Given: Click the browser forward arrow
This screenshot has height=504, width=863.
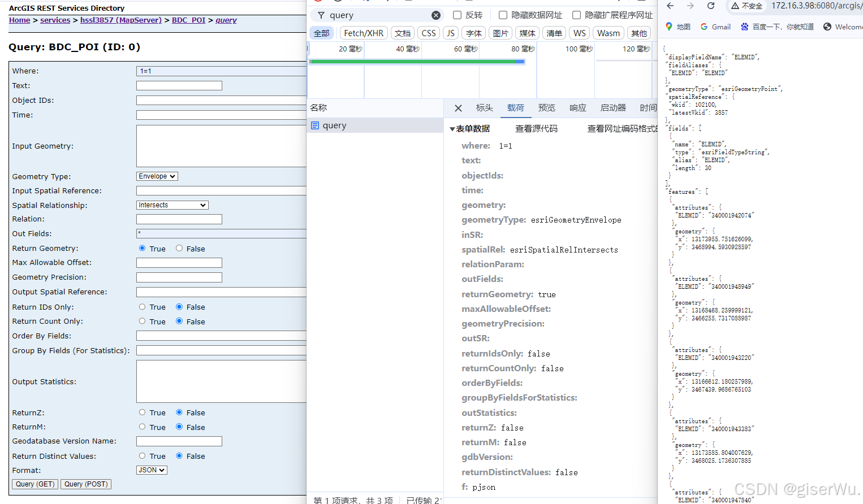Looking at the screenshot, I should tap(691, 6).
